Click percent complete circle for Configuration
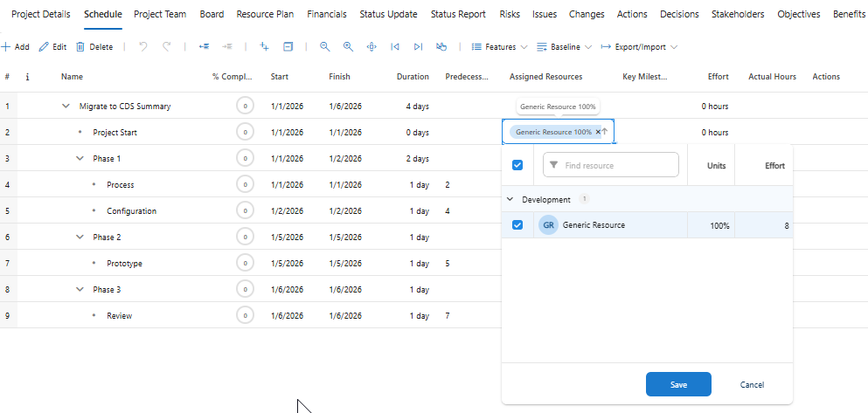Image resolution: width=868 pixels, height=413 pixels. pos(246,210)
